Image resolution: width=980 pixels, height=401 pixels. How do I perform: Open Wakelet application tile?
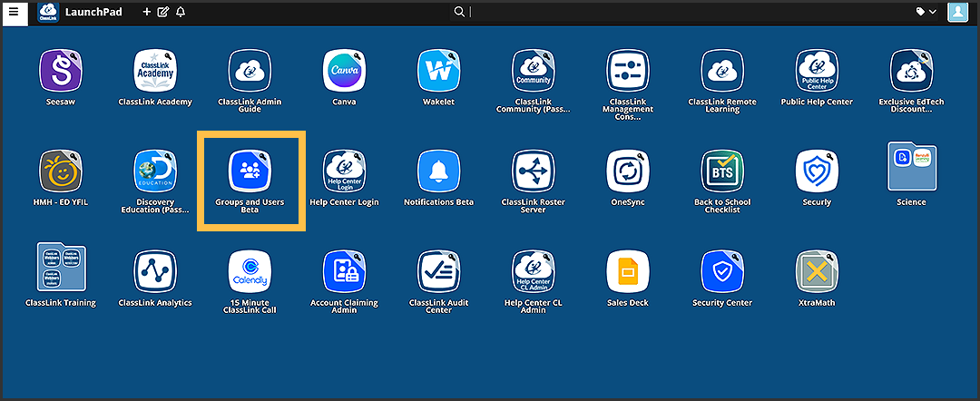tap(438, 70)
